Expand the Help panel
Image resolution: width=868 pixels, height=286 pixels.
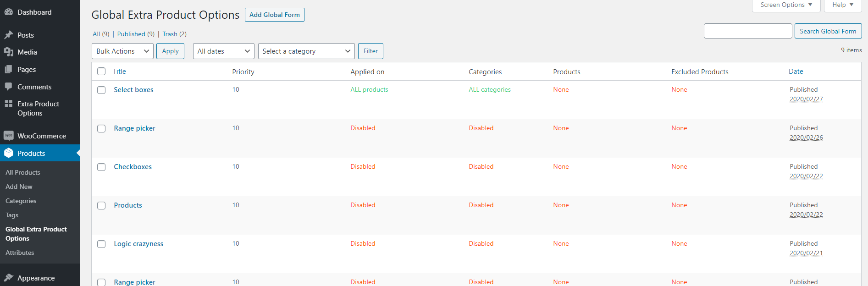(x=843, y=5)
